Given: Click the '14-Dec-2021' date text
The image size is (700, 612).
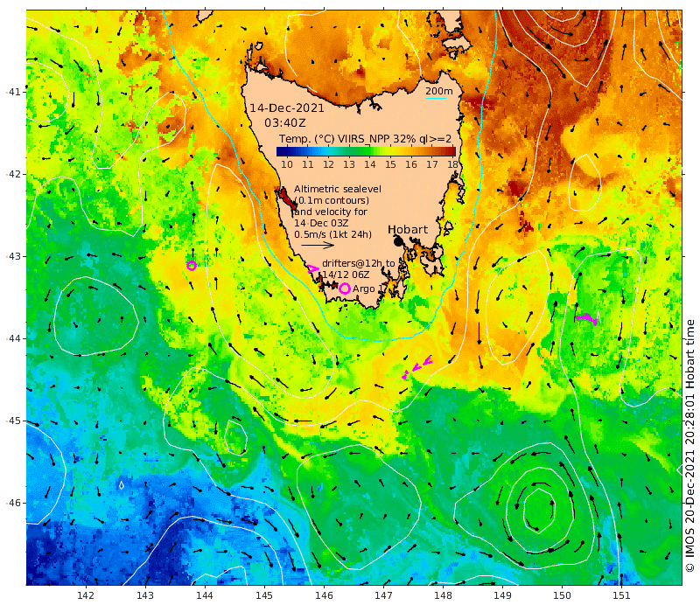Looking at the screenshot, I should (x=287, y=108).
